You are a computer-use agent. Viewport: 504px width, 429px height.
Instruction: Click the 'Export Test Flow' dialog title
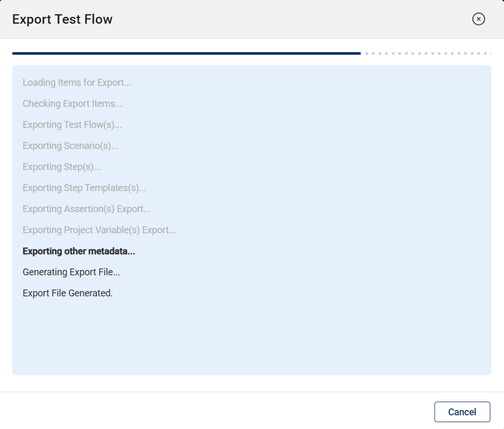[x=62, y=19]
